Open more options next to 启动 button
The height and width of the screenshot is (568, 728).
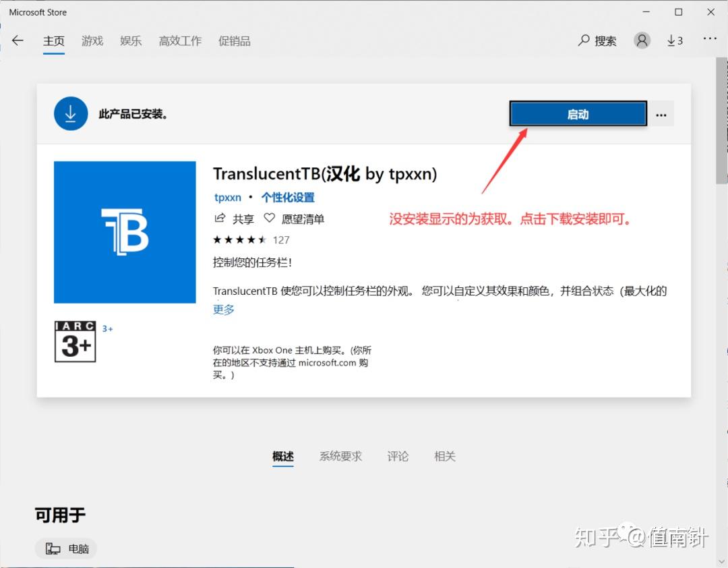click(x=661, y=113)
